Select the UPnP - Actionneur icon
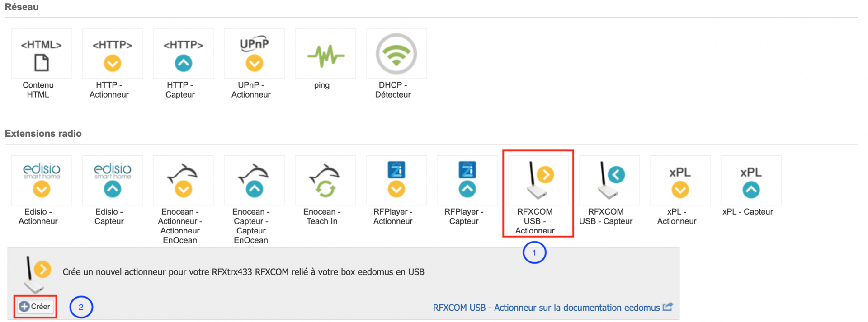 255,54
